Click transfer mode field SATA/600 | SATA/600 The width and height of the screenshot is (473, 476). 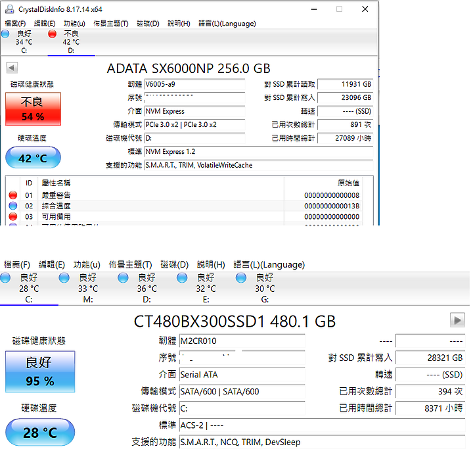(242, 392)
